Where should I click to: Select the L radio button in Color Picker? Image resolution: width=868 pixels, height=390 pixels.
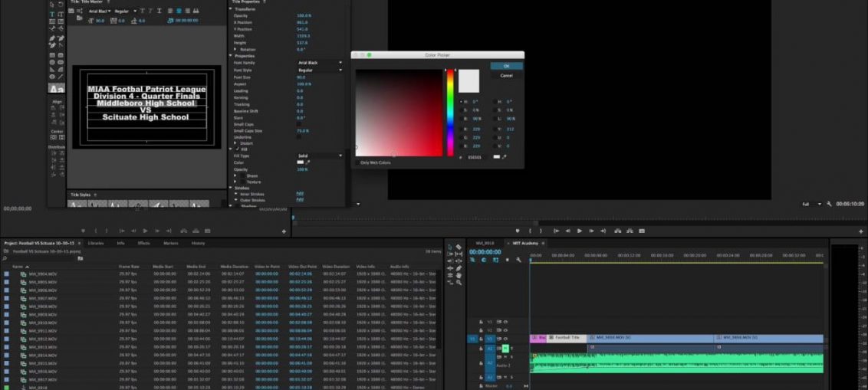pyautogui.click(x=493, y=119)
